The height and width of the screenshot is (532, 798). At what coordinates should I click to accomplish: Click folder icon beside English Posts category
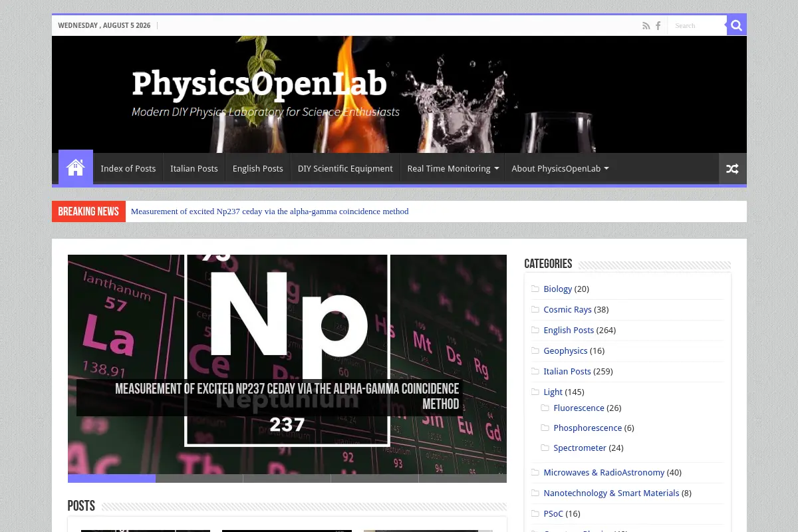click(x=535, y=330)
